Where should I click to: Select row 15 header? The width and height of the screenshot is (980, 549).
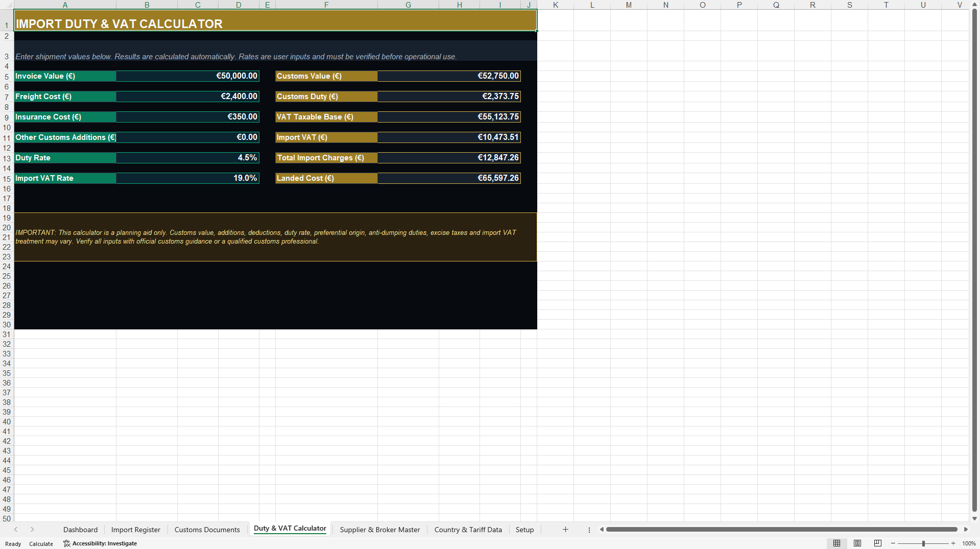(x=7, y=179)
